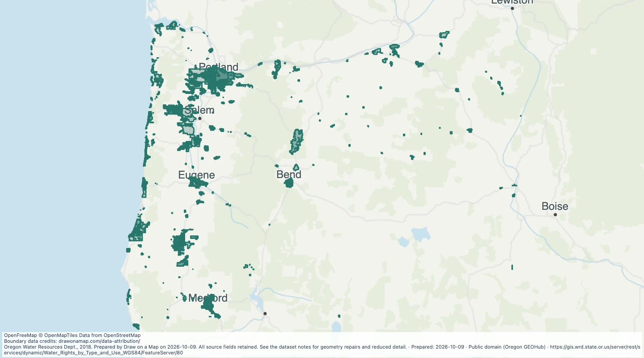Click the drawonamap.com/data-attribution/ credit text

click(x=99, y=341)
